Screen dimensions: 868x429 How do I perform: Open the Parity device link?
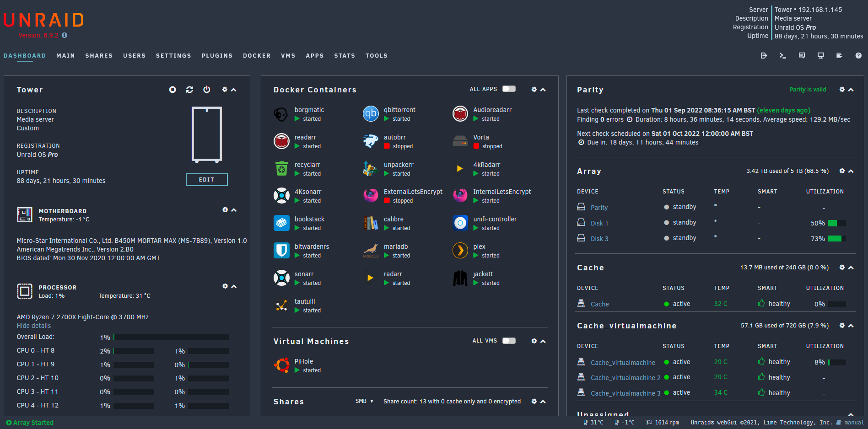tap(599, 208)
